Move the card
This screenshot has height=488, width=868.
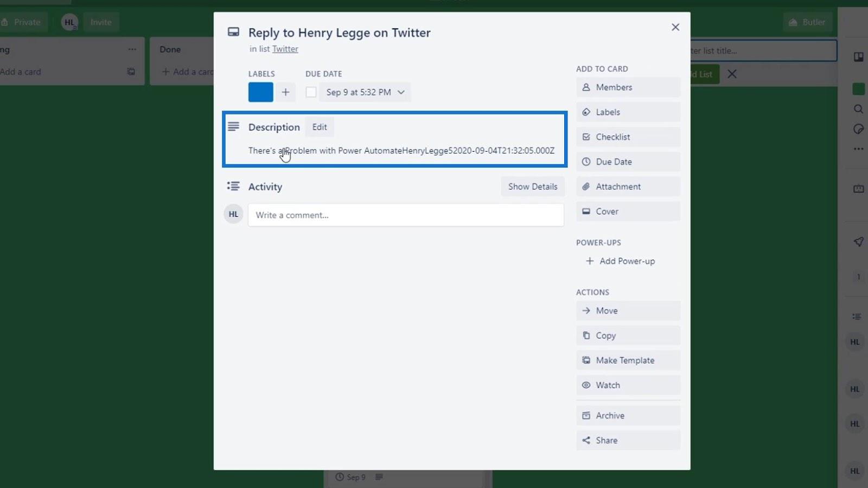(x=628, y=311)
